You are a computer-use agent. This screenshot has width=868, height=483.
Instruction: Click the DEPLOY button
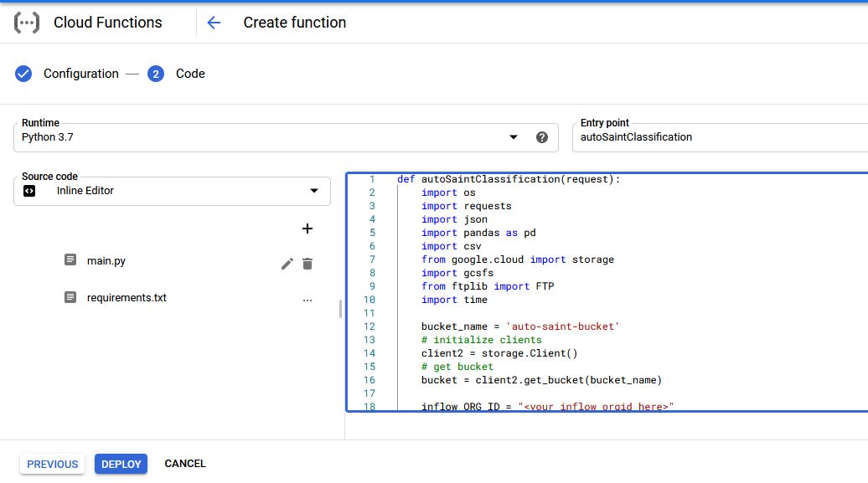pyautogui.click(x=121, y=465)
